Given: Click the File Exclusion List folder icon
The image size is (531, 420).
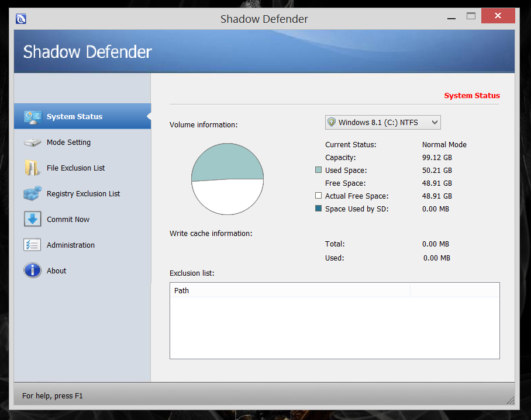Looking at the screenshot, I should click(x=32, y=168).
